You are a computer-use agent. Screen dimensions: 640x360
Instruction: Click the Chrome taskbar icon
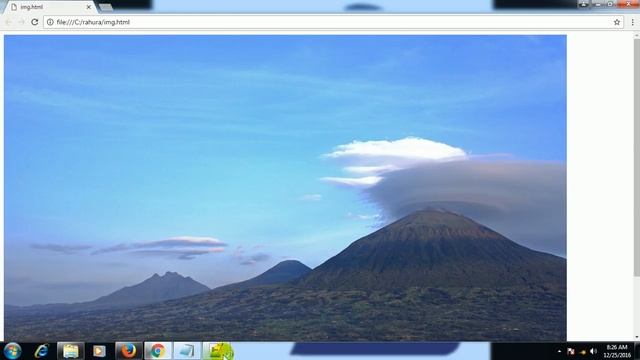pyautogui.click(x=158, y=351)
